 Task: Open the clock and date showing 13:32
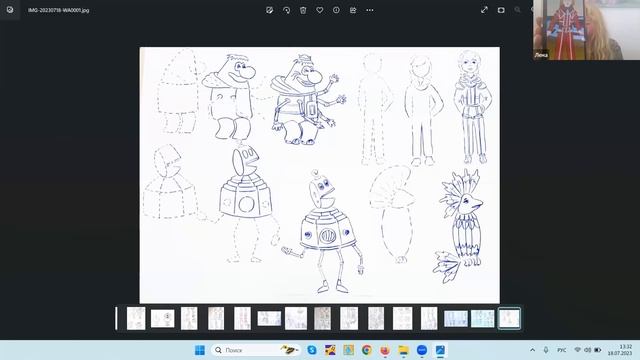(x=620, y=350)
